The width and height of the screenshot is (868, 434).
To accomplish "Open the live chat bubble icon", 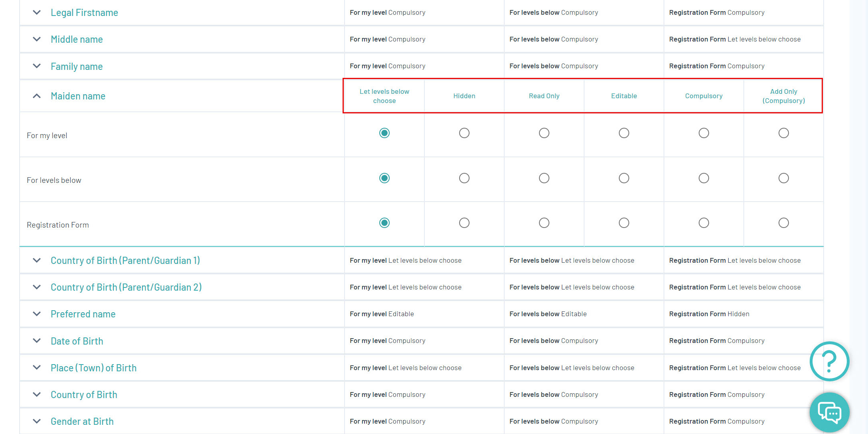I will pos(829,412).
